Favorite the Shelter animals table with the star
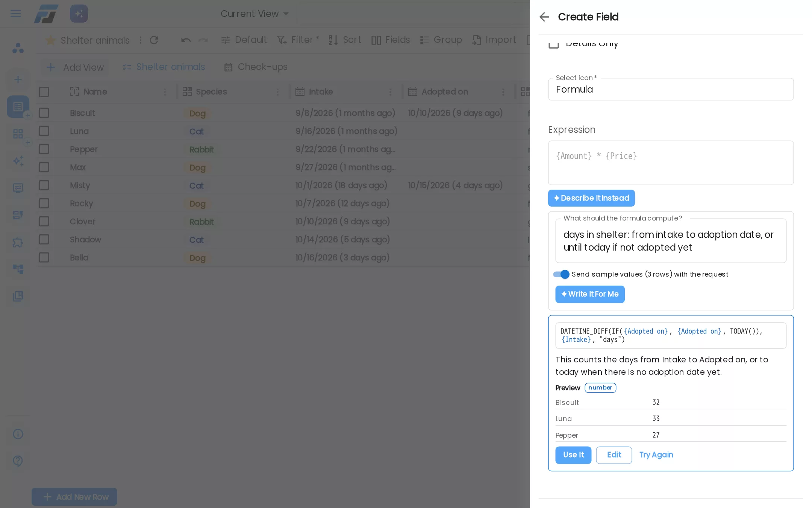The image size is (812, 508). pyautogui.click(x=51, y=40)
